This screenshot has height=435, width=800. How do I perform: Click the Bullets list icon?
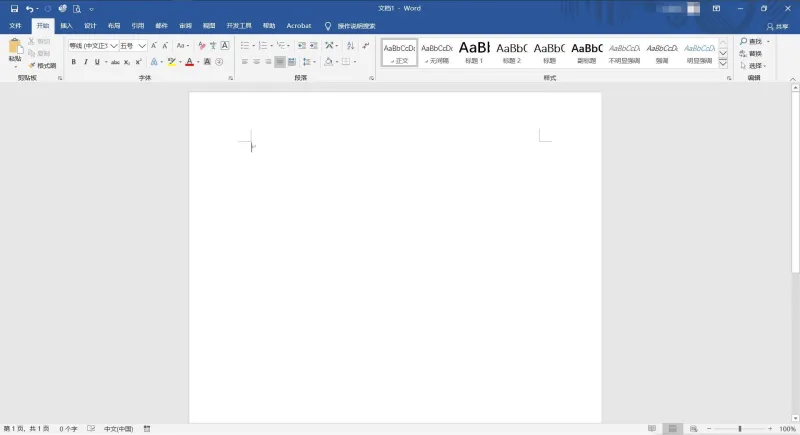[245, 46]
